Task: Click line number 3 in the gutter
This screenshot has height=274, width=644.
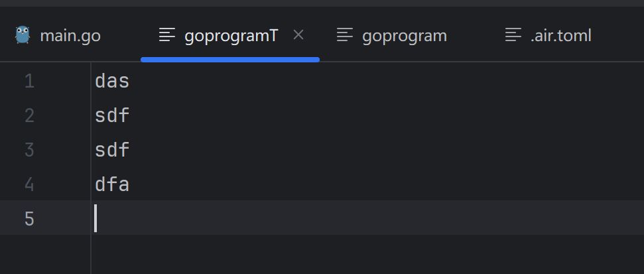Action: coord(29,150)
